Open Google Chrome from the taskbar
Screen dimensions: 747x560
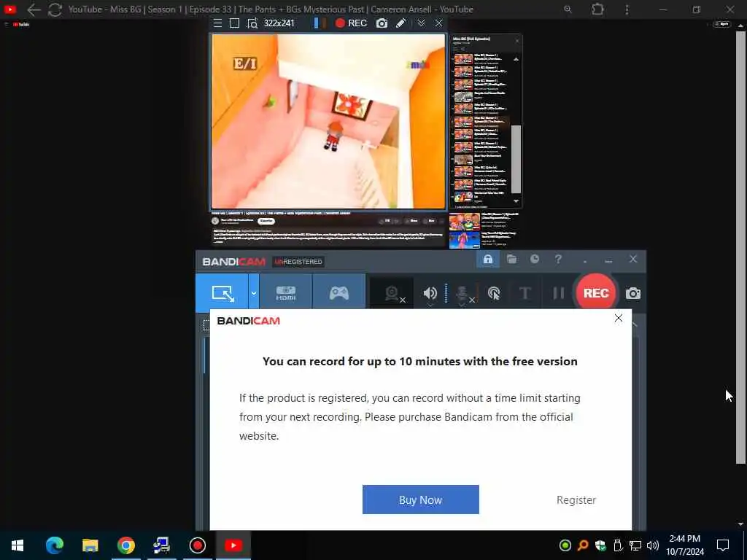click(125, 545)
